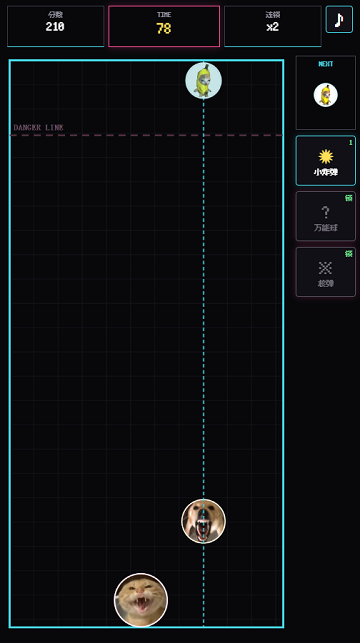
Task: Select the locked question mark wildcard ball
Action: point(326,216)
